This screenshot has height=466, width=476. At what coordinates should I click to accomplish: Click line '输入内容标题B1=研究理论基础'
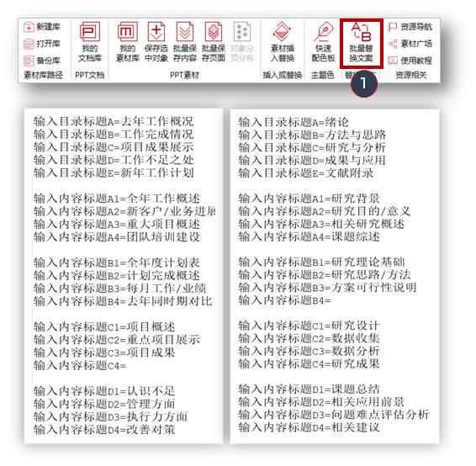(321, 262)
